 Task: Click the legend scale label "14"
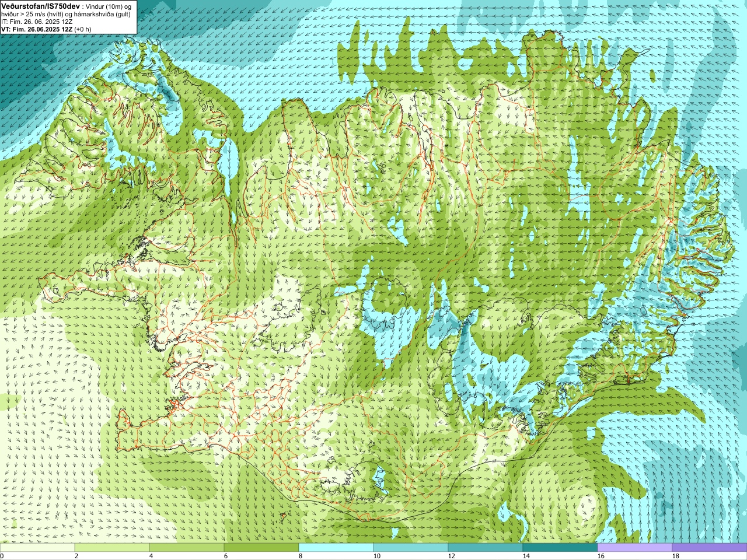click(x=526, y=556)
